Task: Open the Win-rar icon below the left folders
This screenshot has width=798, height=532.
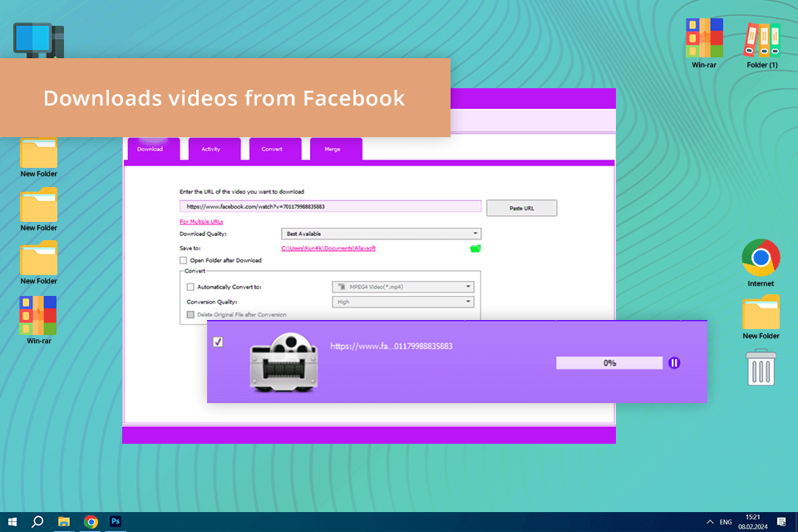Action: pos(38,315)
